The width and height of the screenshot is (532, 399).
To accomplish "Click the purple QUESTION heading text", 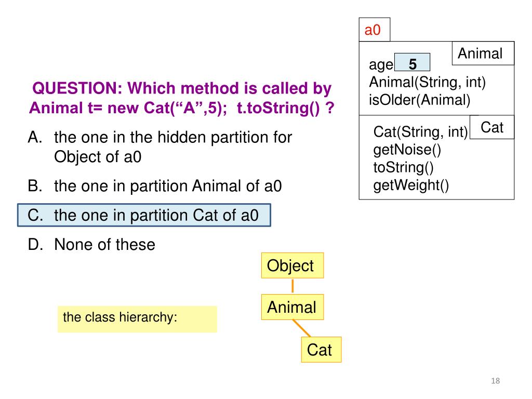I will (x=182, y=98).
